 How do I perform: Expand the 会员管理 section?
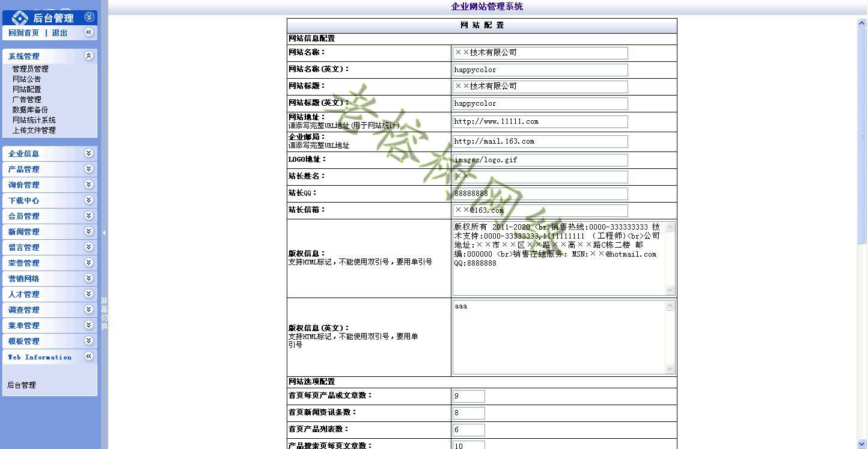[x=89, y=216]
